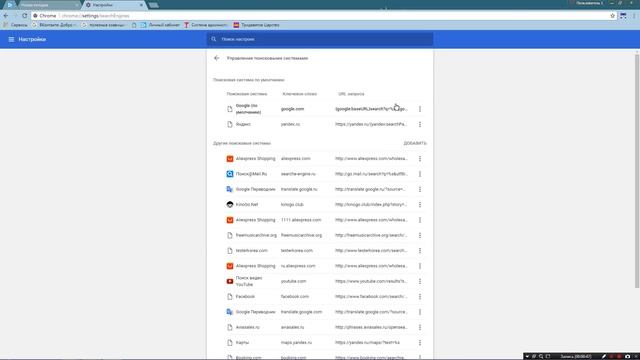
Task: Click the URL запроса column header
Action: (351, 94)
